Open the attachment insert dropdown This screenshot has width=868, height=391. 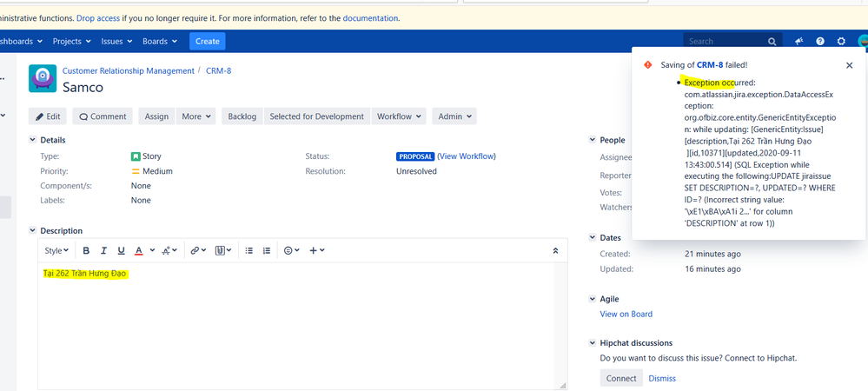pyautogui.click(x=223, y=250)
